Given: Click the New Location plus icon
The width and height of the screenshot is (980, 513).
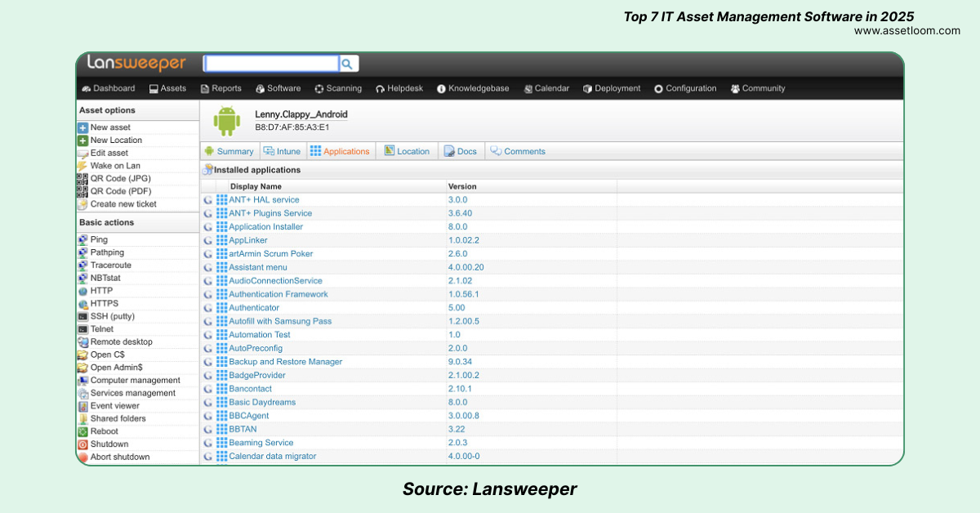Looking at the screenshot, I should click(x=82, y=141).
